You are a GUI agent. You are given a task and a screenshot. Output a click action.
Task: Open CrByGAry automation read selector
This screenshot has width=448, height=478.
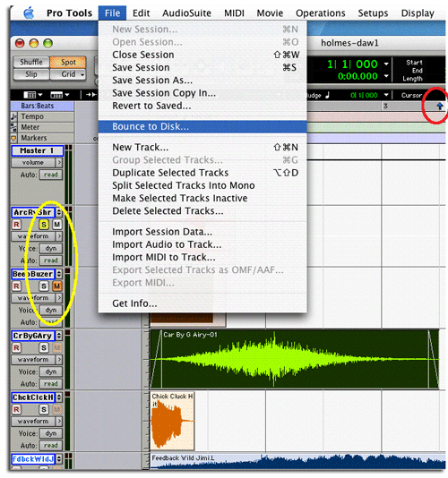51,384
